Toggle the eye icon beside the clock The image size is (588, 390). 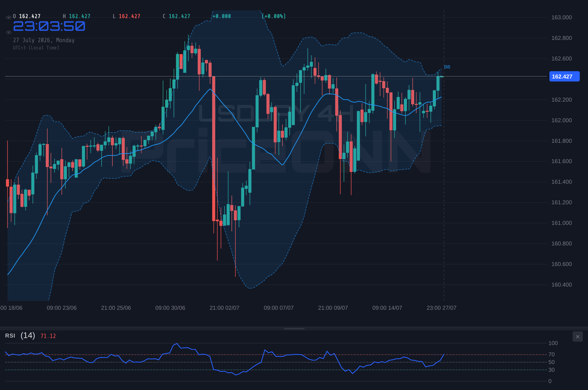(x=8, y=32)
